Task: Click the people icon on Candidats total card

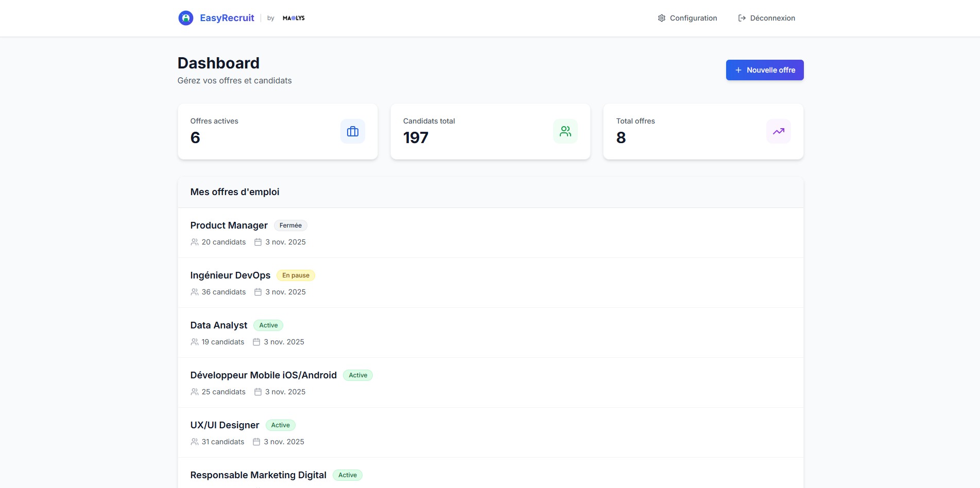Action: tap(565, 131)
